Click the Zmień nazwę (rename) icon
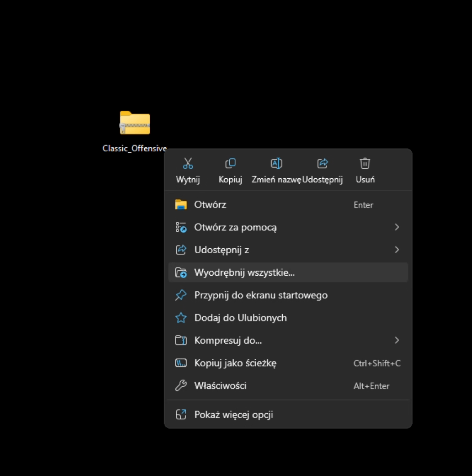The width and height of the screenshot is (472, 476). point(276,164)
